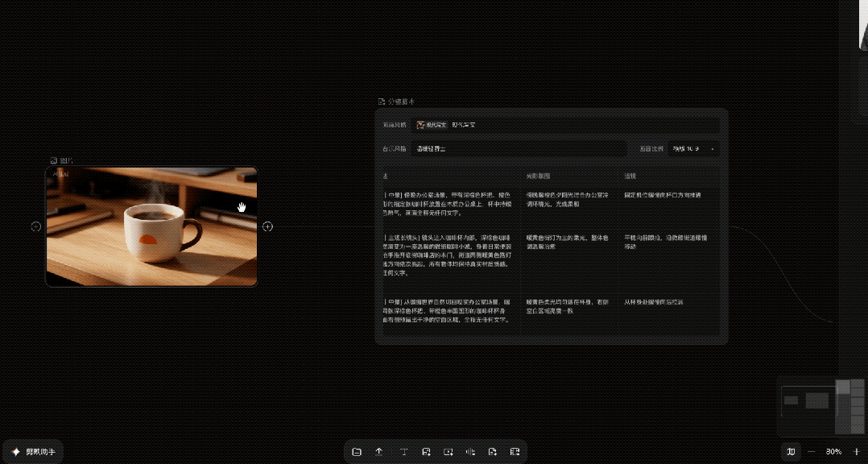Screen dimensions: 868x464
Task: Click the AI image generation icon
Action: (x=426, y=452)
